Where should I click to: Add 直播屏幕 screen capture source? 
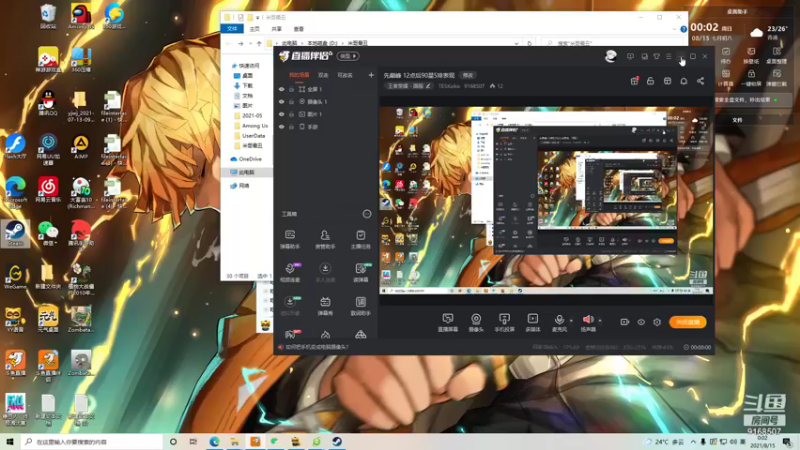point(447,322)
